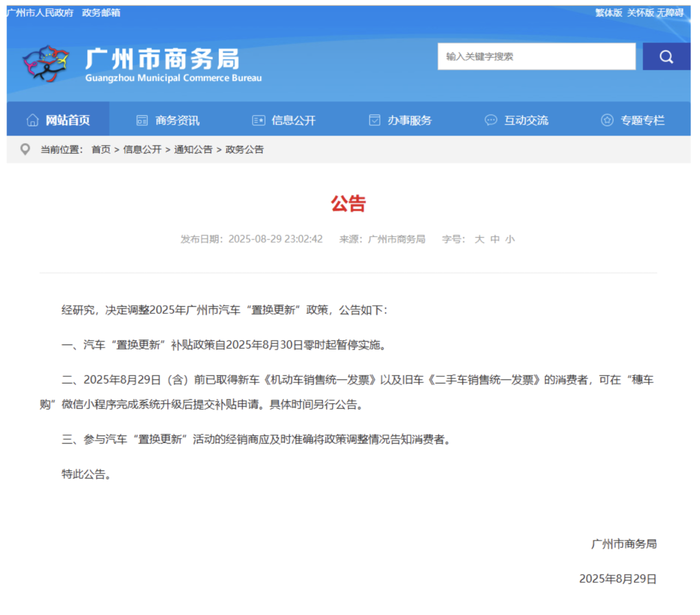
Task: Click the location pin icon in breadcrumb
Action: pyautogui.click(x=25, y=150)
